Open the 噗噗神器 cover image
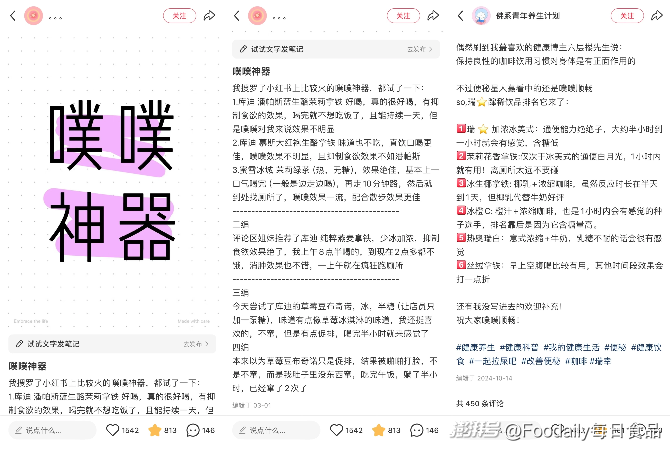This screenshot has height=450, width=670. coord(112,181)
